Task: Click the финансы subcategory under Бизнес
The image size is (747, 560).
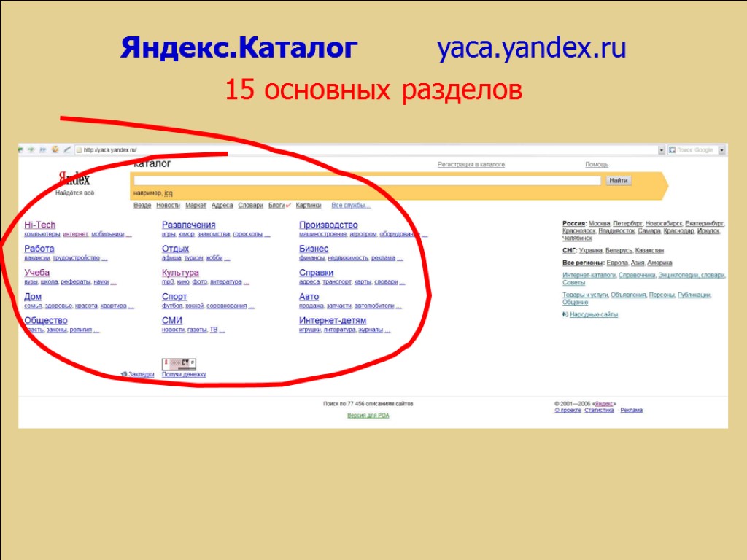Action: click(x=311, y=257)
